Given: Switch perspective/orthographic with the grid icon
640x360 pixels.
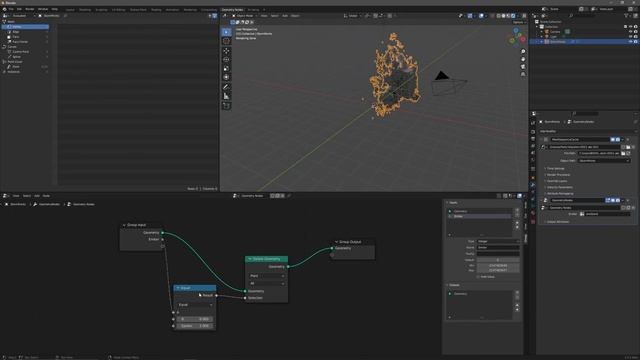Looking at the screenshot, I should (523, 74).
